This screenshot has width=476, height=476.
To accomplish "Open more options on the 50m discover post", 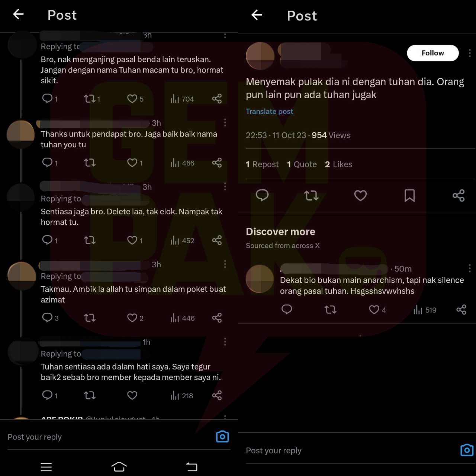I will 470,268.
